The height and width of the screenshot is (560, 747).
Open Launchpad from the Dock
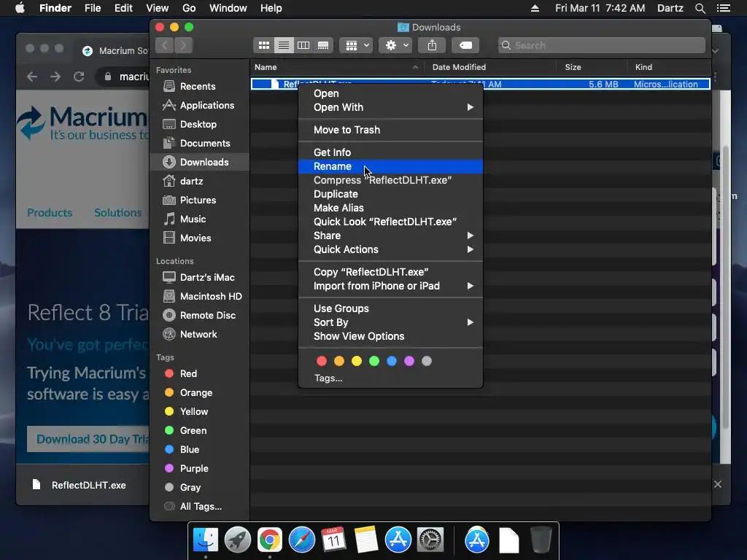pyautogui.click(x=237, y=540)
